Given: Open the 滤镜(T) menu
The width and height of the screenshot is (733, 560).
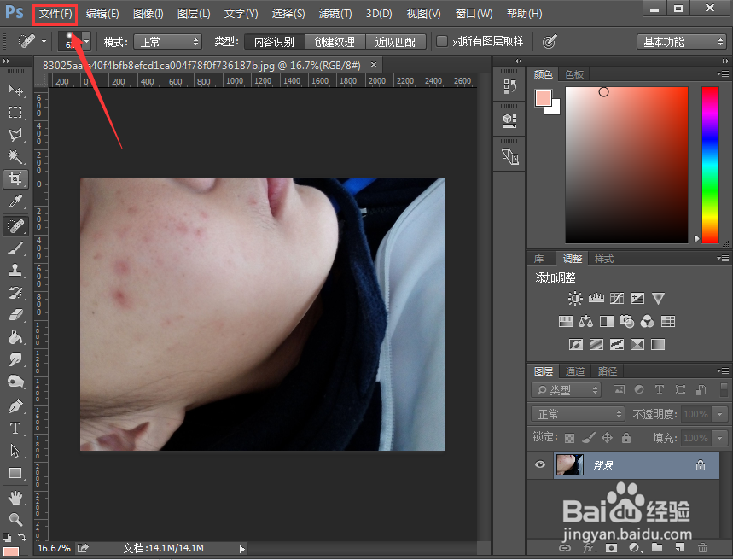Looking at the screenshot, I should coord(335,14).
